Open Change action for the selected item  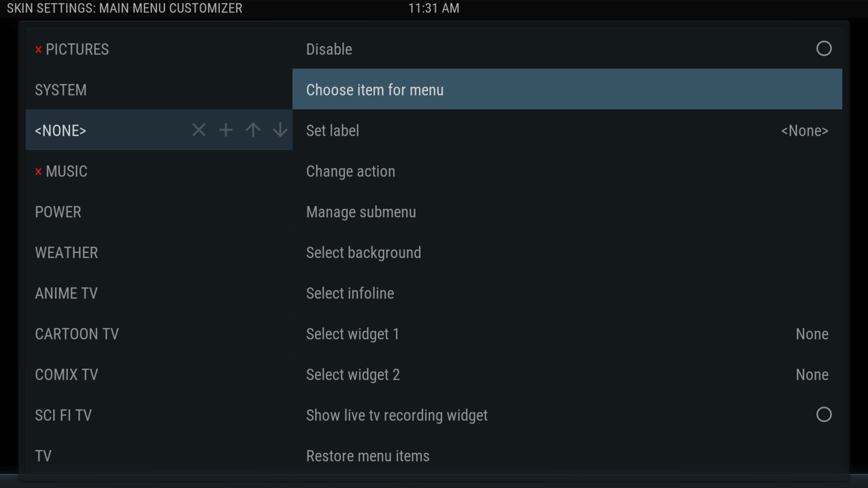pos(351,171)
